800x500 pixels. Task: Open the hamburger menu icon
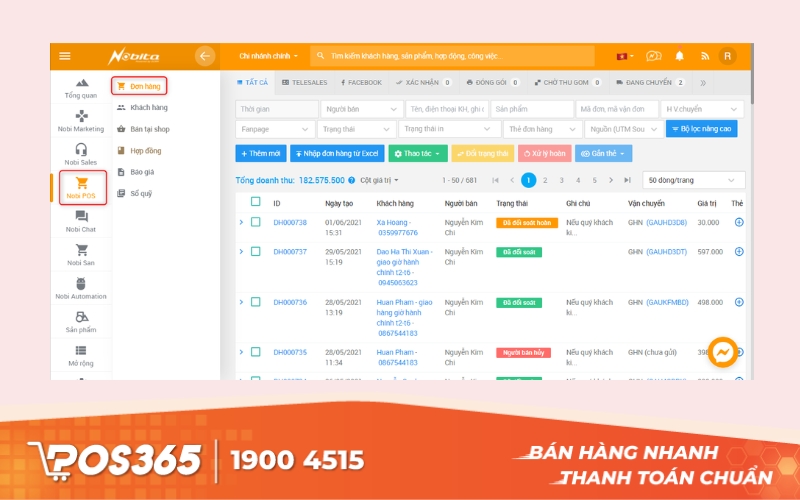[x=65, y=56]
